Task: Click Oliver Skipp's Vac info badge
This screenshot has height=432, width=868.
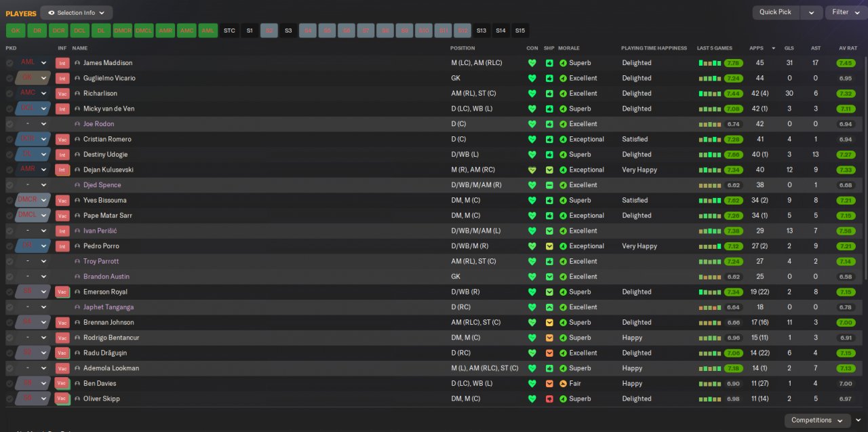Action: 62,399
